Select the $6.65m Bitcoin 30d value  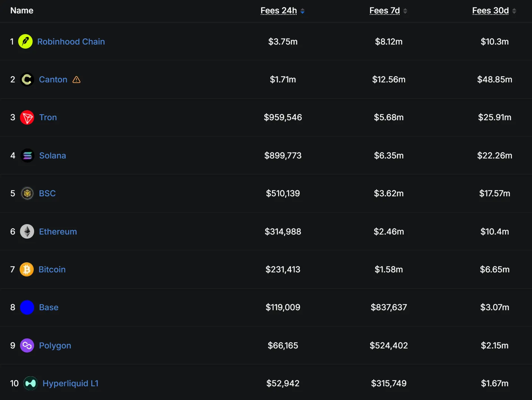pos(495,269)
